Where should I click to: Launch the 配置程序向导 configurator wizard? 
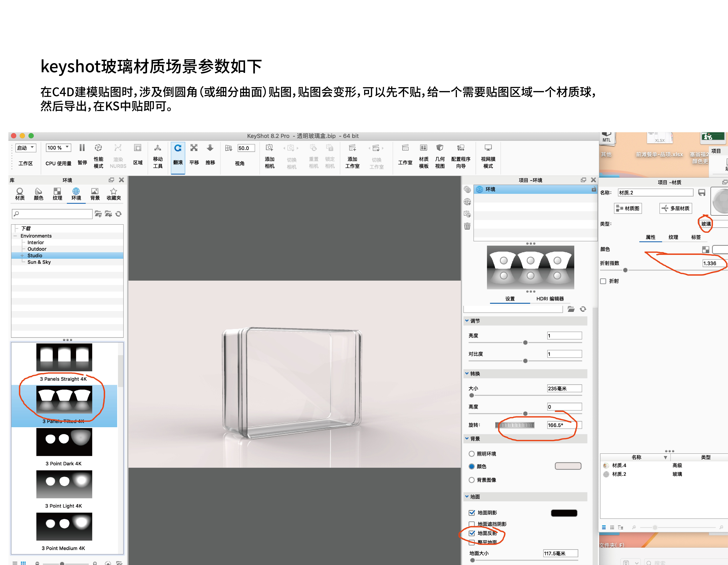click(x=461, y=148)
